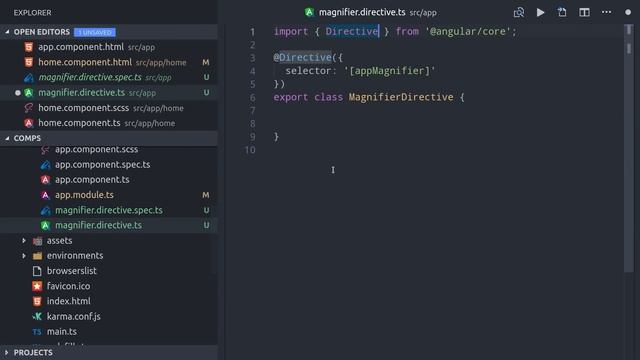640x360 pixels.
Task: Split the editor with the split icon
Action: pyautogui.click(x=584, y=13)
